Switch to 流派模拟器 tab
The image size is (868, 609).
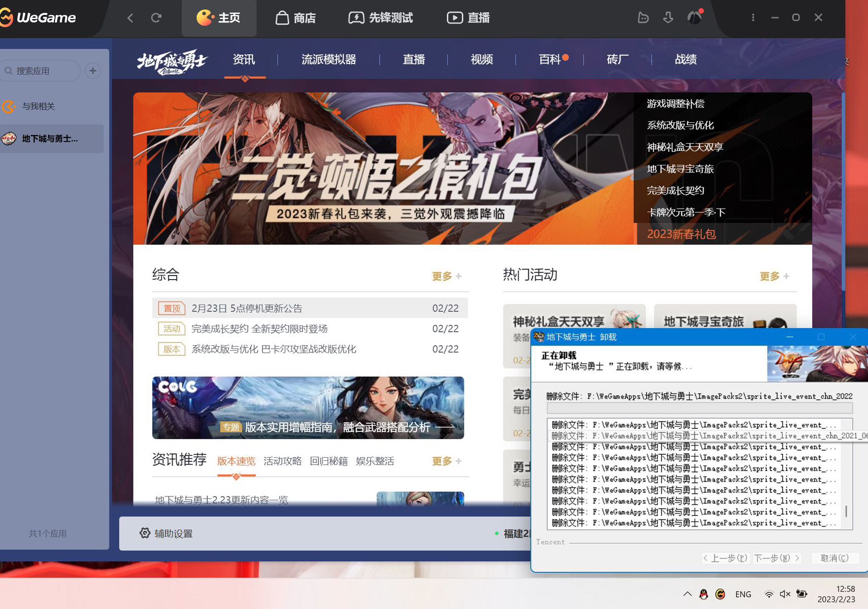(329, 59)
